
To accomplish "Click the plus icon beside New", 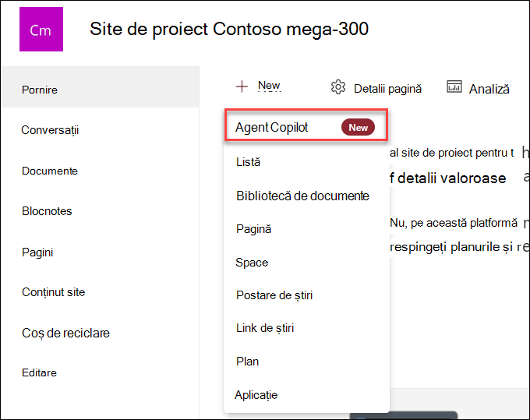I will coord(242,86).
